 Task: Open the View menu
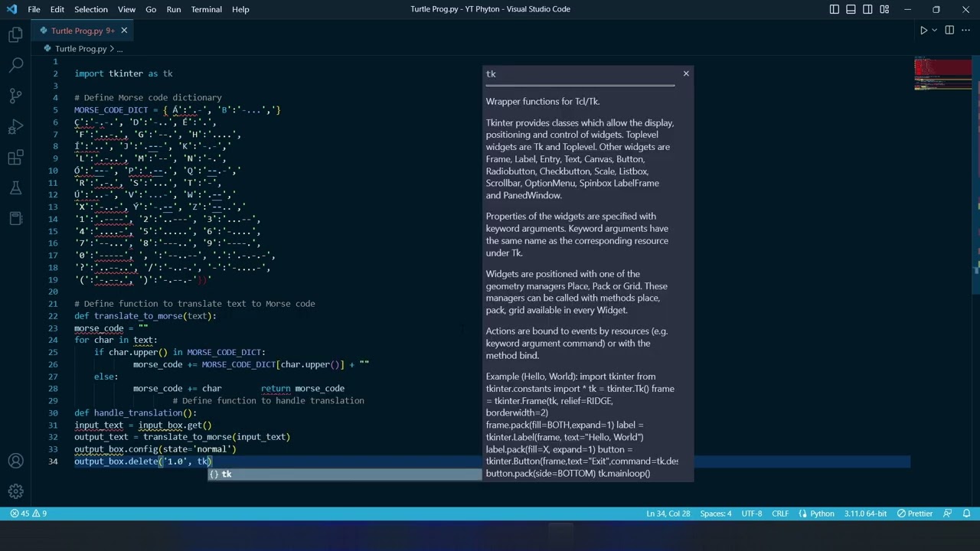click(x=126, y=9)
